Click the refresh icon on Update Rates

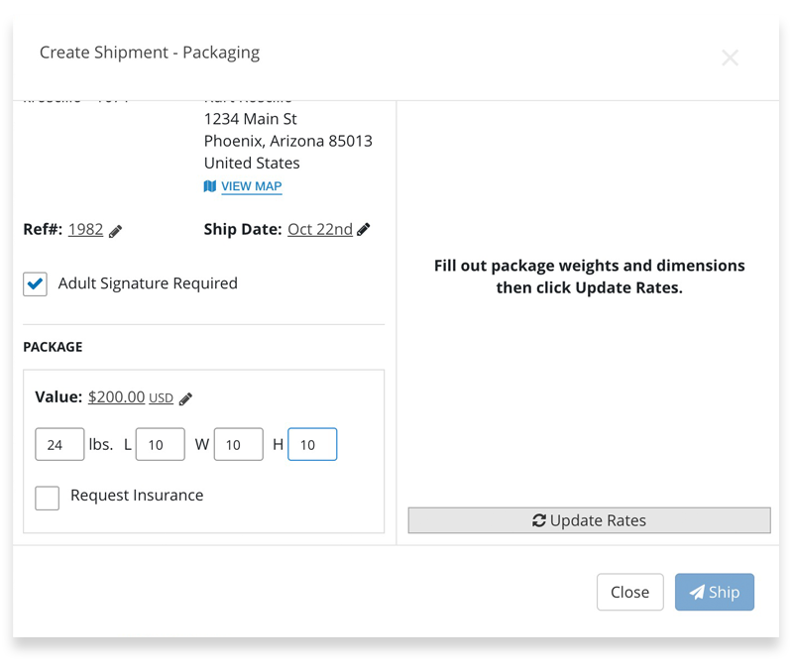pos(539,520)
